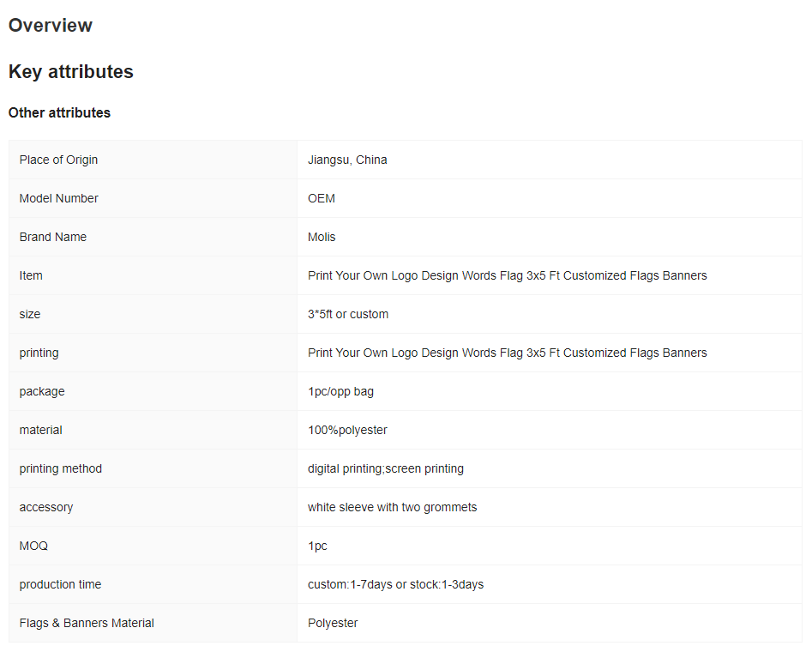Select the 1pc/opp bag package value
Image resolution: width=812 pixels, height=652 pixels.
[x=340, y=391]
